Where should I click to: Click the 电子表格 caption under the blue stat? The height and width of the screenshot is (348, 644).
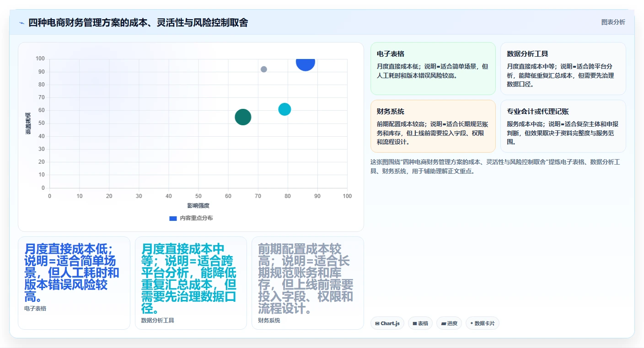coord(35,309)
